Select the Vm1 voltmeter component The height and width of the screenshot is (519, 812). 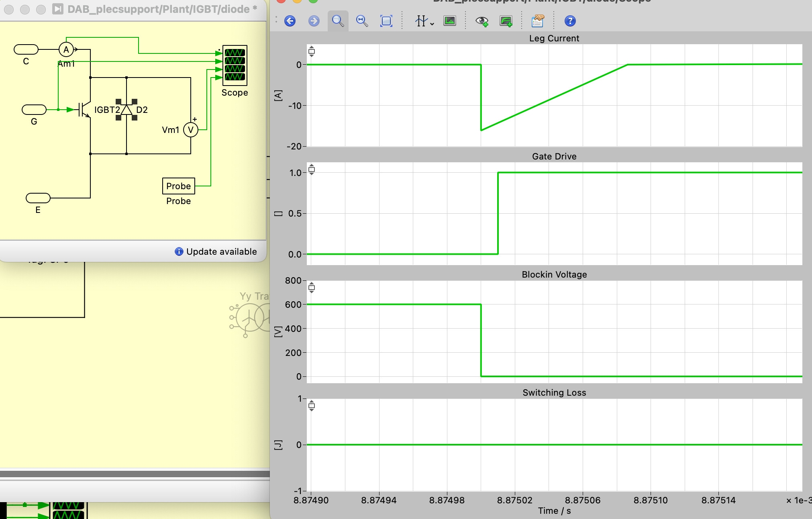191,130
